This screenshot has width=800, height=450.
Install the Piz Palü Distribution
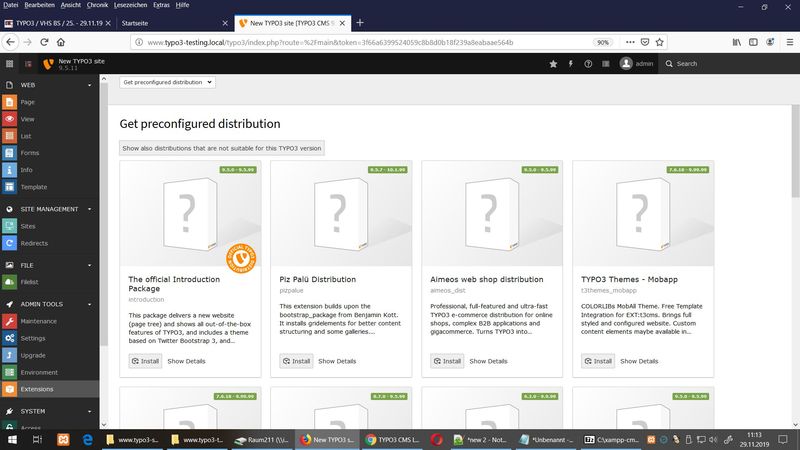[x=296, y=361]
